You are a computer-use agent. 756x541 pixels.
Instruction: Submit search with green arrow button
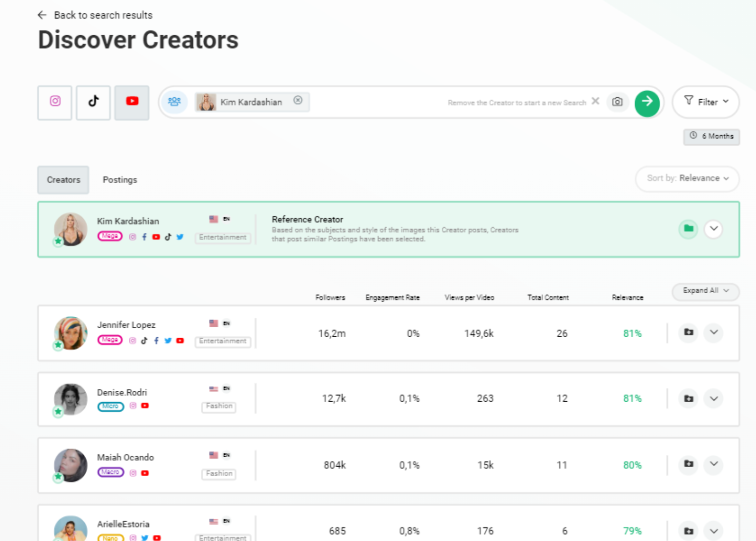[x=647, y=103]
